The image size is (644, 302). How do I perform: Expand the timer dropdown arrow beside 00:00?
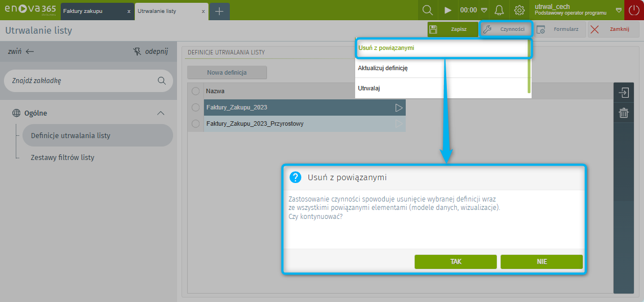484,10
